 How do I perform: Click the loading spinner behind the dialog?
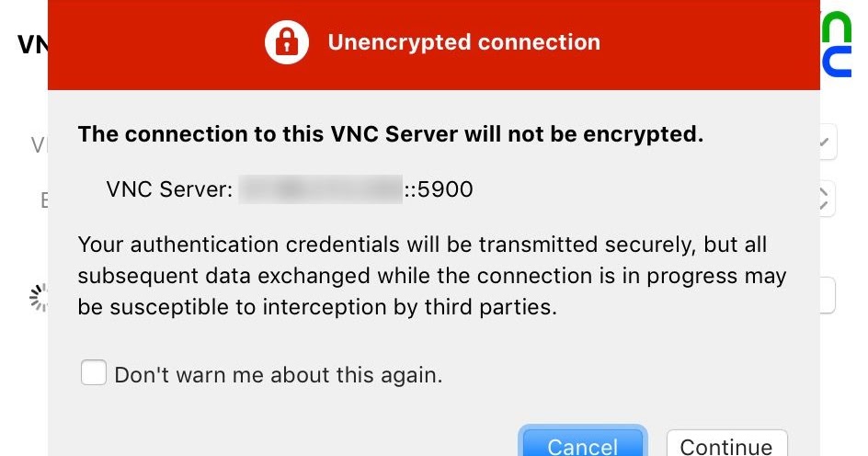click(39, 298)
